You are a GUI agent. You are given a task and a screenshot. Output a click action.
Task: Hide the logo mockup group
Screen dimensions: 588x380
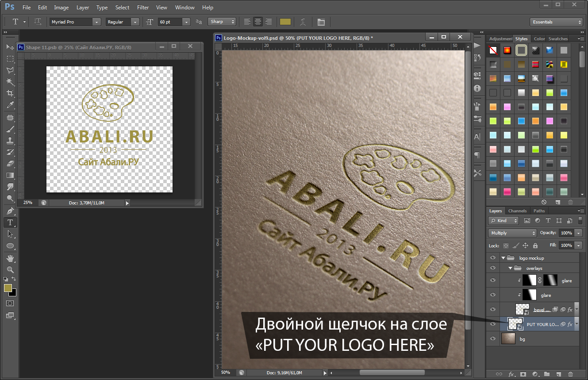[493, 258]
